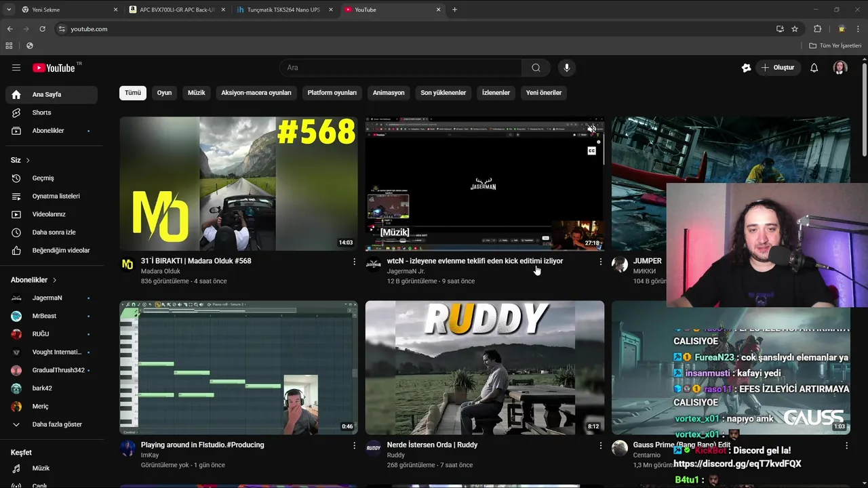The width and height of the screenshot is (868, 488).
Task: Start voice search with microphone icon
Action: [567, 68]
